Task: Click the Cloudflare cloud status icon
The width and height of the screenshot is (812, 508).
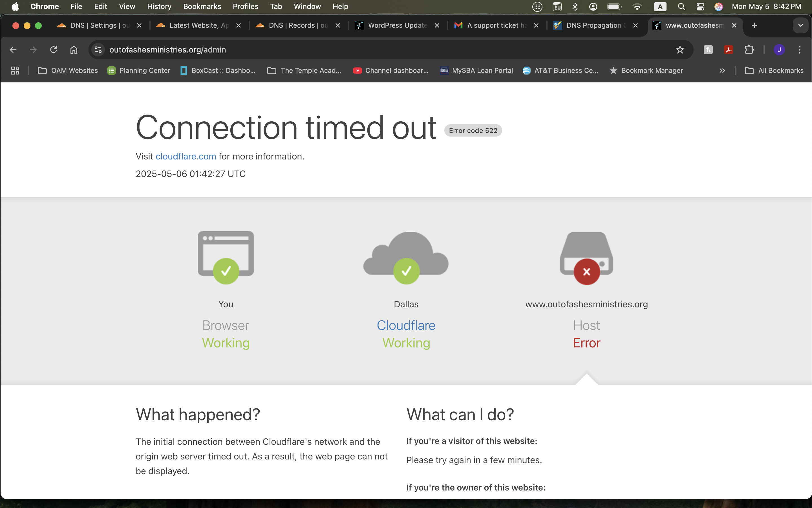Action: (x=406, y=257)
